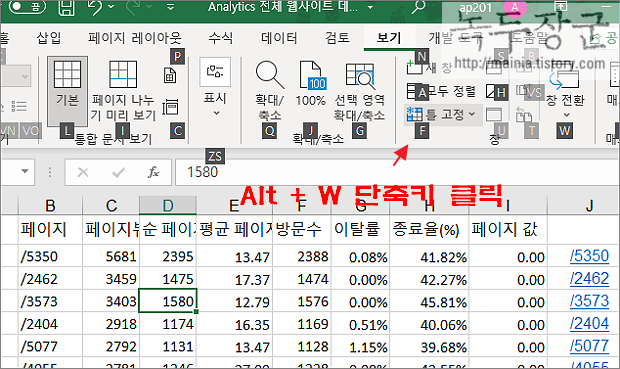Click the Page Layout view icon (P)
The height and width of the screenshot is (369, 620).
pos(170,75)
